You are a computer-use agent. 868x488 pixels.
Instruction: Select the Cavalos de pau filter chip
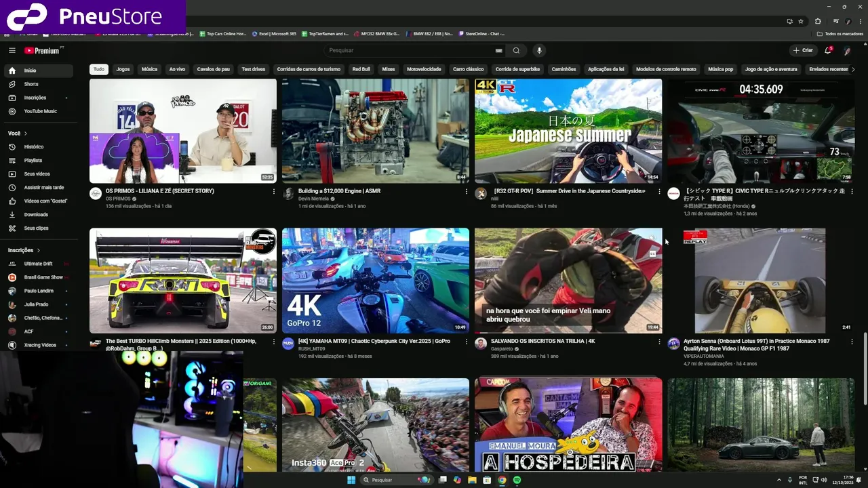click(x=214, y=69)
